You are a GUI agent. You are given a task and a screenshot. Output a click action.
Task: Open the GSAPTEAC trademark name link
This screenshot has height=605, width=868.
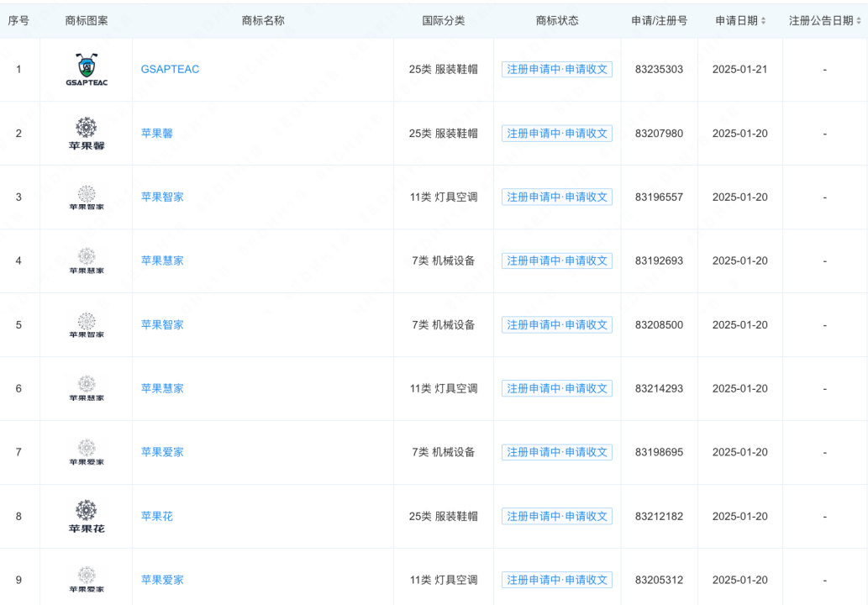(170, 70)
